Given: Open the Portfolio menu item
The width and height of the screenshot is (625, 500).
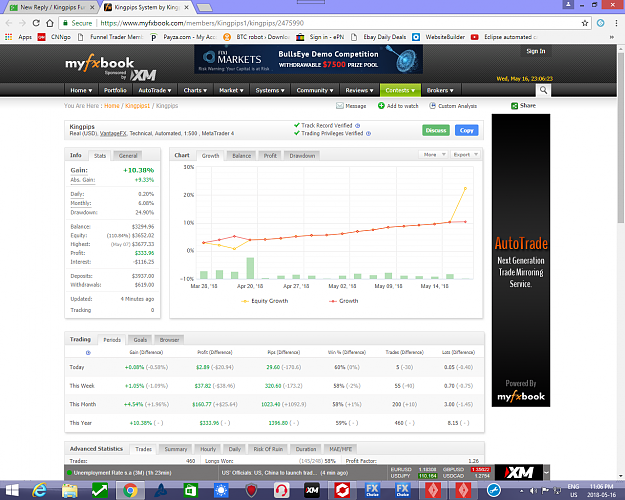Looking at the screenshot, I should 115,90.
